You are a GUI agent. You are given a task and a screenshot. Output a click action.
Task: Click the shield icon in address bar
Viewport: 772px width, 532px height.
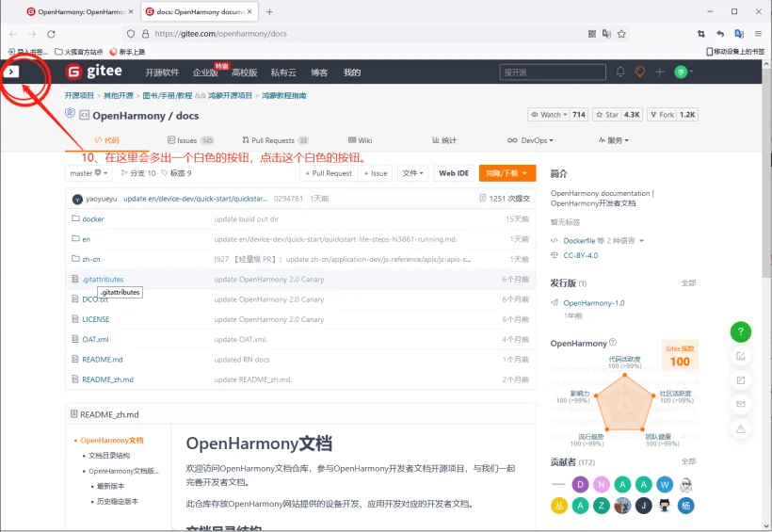pos(131,34)
